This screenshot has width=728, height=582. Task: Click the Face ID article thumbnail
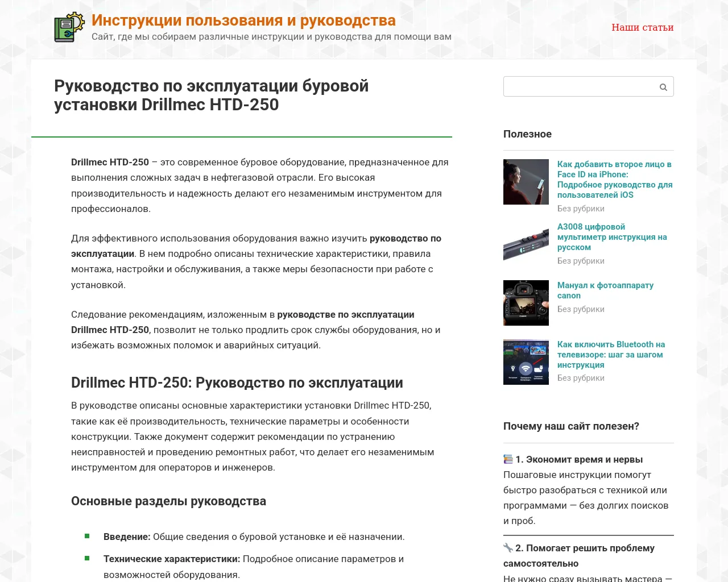coord(526,182)
